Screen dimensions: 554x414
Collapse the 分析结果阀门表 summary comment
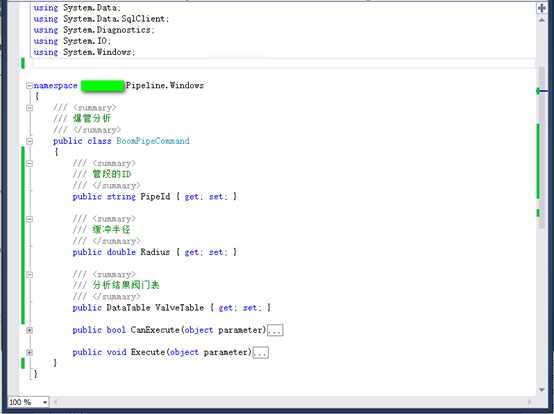pyautogui.click(x=29, y=274)
